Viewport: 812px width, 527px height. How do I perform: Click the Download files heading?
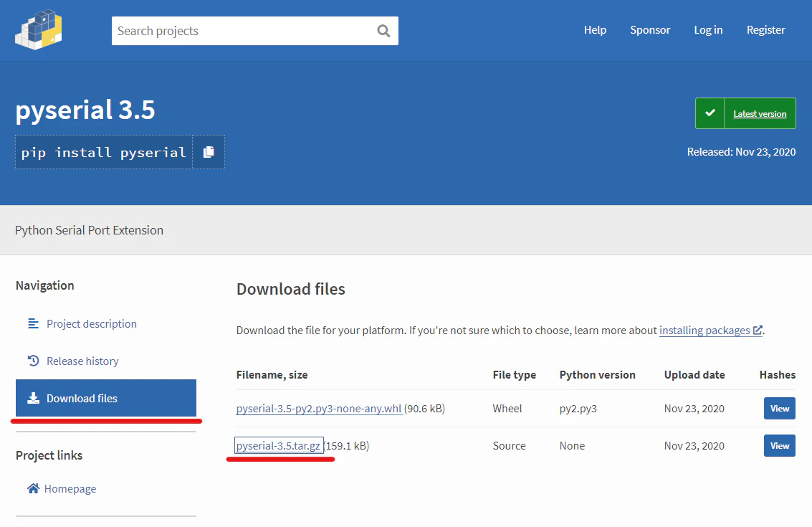[x=290, y=289]
